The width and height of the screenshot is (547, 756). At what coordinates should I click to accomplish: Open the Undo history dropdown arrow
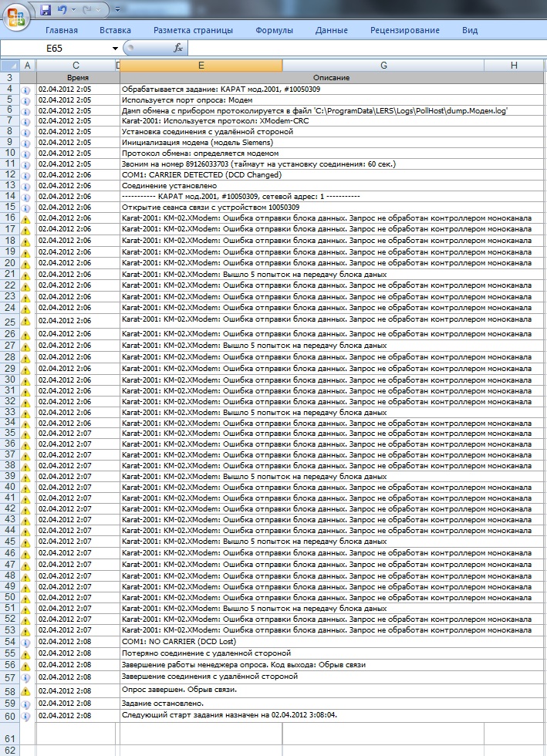point(74,9)
